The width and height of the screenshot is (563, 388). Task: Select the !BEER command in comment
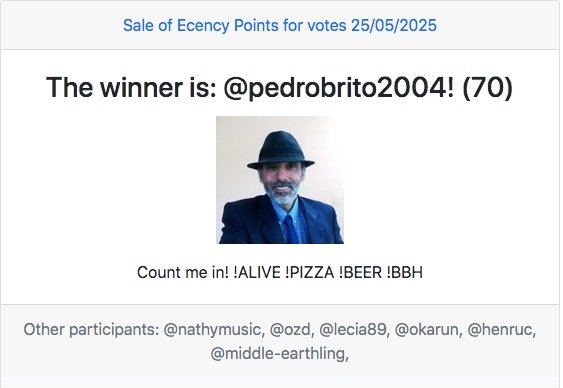pyautogui.click(x=360, y=272)
